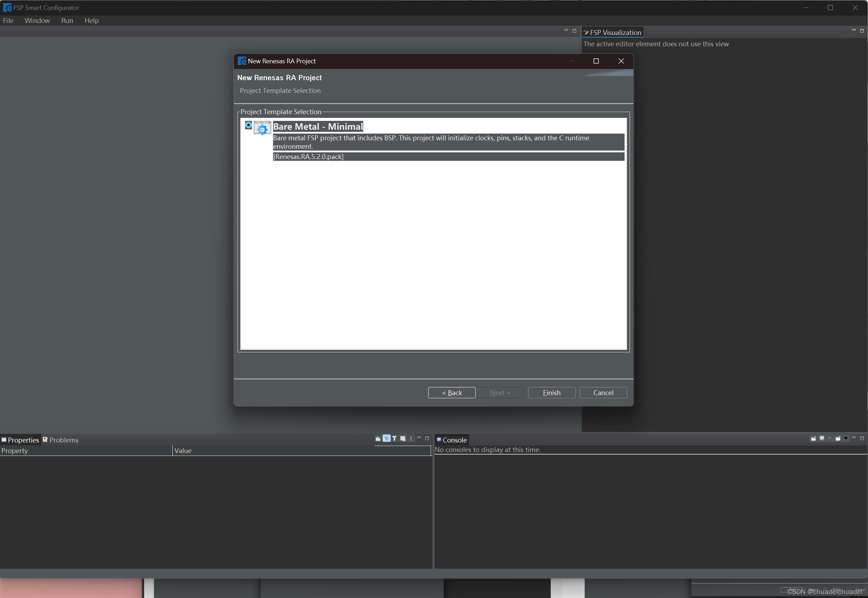Click the Renesas.RA.5.2.0.pack label
This screenshot has height=598, width=868.
click(308, 157)
